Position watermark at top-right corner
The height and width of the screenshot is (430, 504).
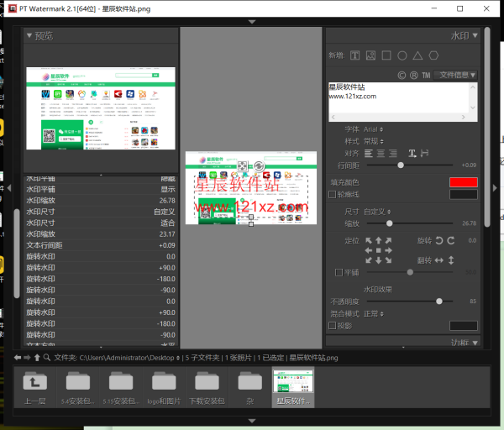(x=389, y=240)
